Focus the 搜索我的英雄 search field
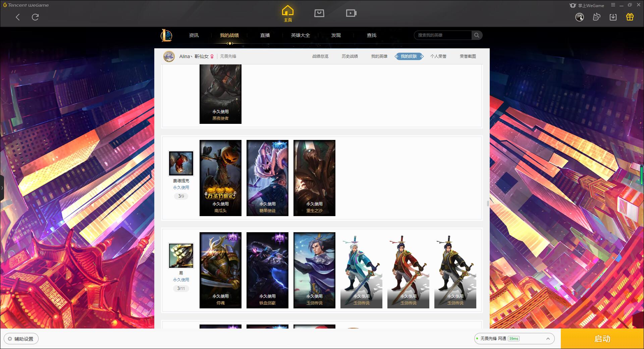 click(443, 35)
